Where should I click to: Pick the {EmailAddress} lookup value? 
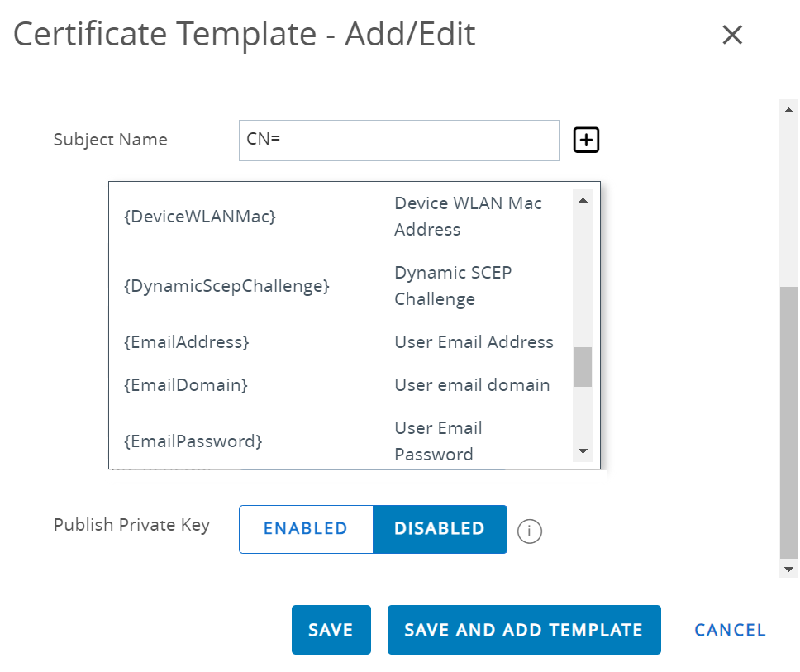(x=186, y=342)
